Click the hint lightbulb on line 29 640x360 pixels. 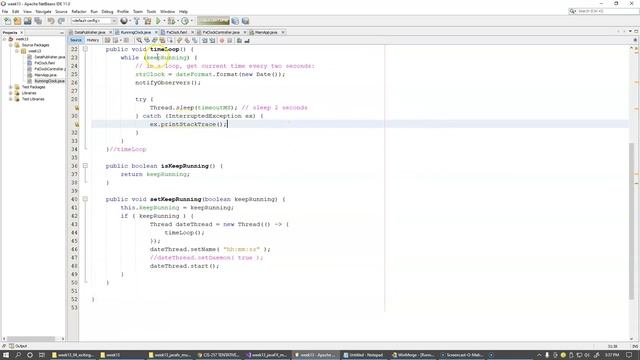pyautogui.click(x=76, y=108)
